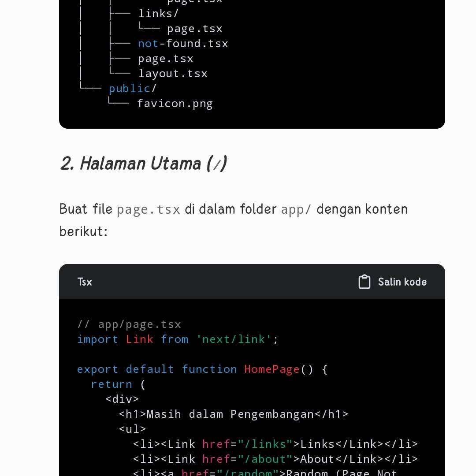Select the public/ folder entry
476x476 pixels.
pos(132,89)
